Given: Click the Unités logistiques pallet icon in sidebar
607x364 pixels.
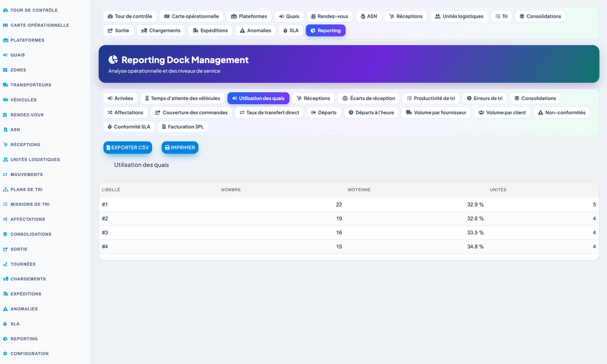Looking at the screenshot, I should [5, 160].
